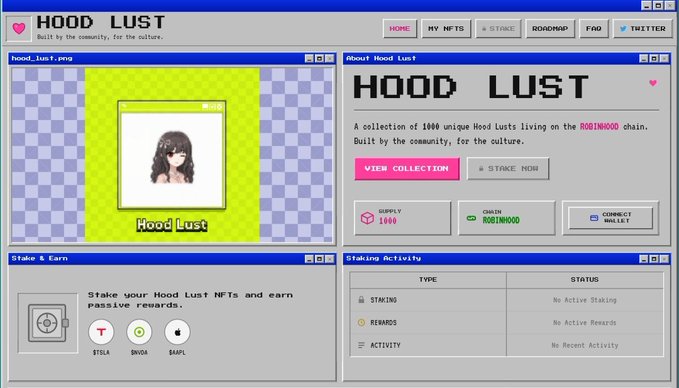The height and width of the screenshot is (388, 679).
Task: Click the small pink heart beside title
Action: (653, 83)
